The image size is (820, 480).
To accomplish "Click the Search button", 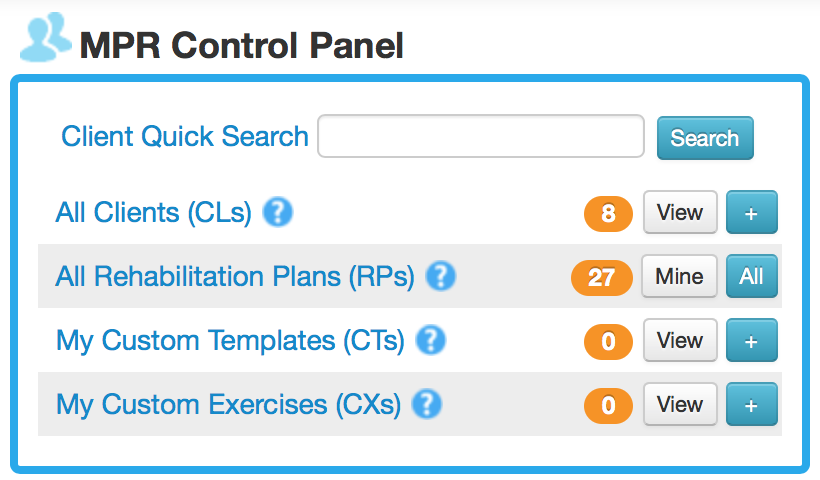I will (x=704, y=138).
